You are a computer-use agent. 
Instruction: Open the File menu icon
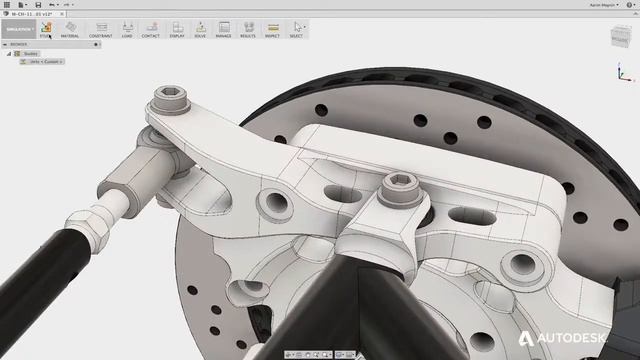pyautogui.click(x=21, y=5)
